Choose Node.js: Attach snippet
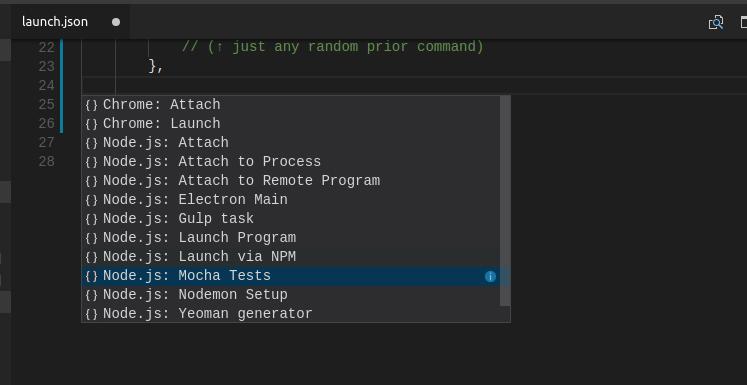 pos(291,143)
